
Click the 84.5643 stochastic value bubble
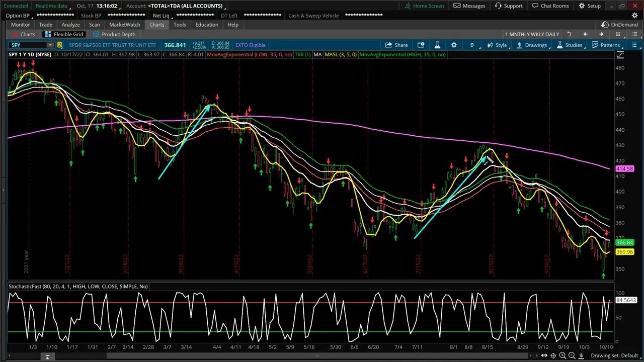click(x=626, y=300)
